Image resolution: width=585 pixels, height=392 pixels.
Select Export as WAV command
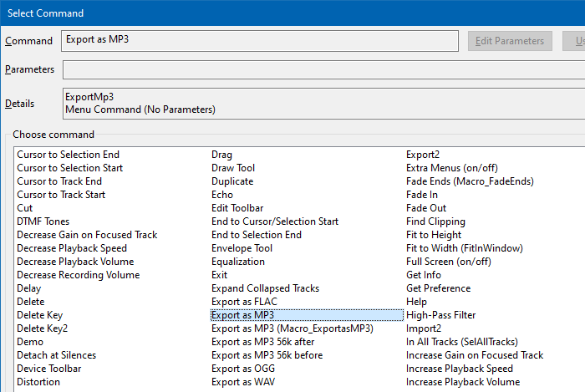click(243, 382)
